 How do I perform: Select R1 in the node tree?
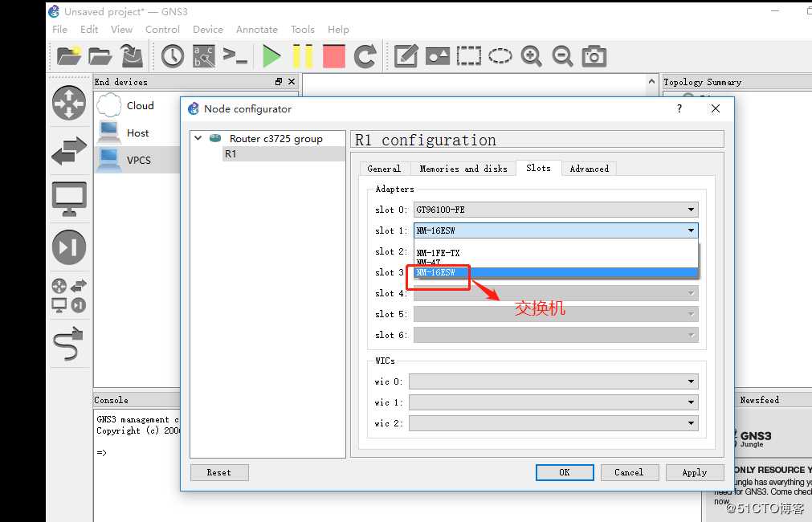tap(231, 154)
